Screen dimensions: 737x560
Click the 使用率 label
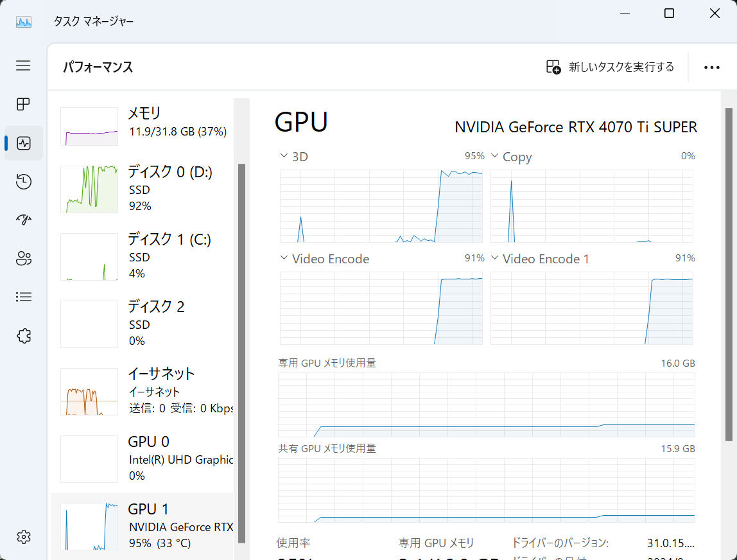[x=293, y=543]
